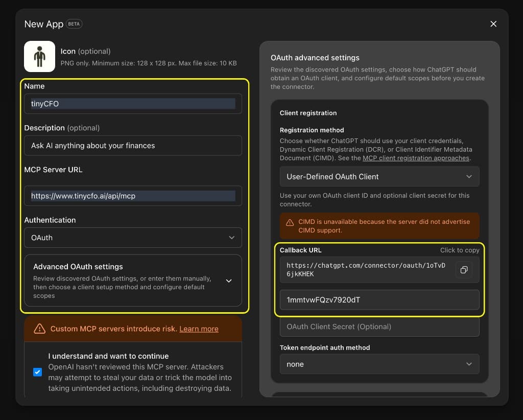Click the BETA badge next to New App
The image size is (523, 420).
pyautogui.click(x=74, y=24)
